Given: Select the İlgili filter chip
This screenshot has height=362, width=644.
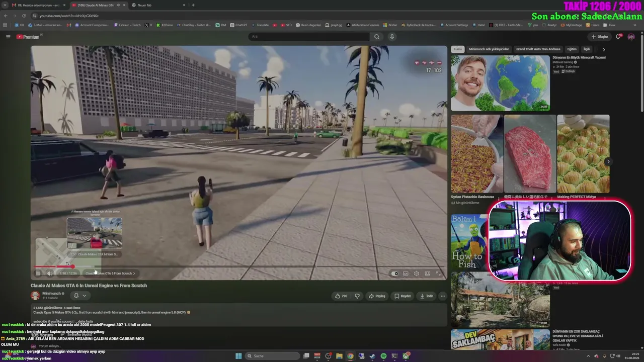Looking at the screenshot, I should click(x=586, y=49).
